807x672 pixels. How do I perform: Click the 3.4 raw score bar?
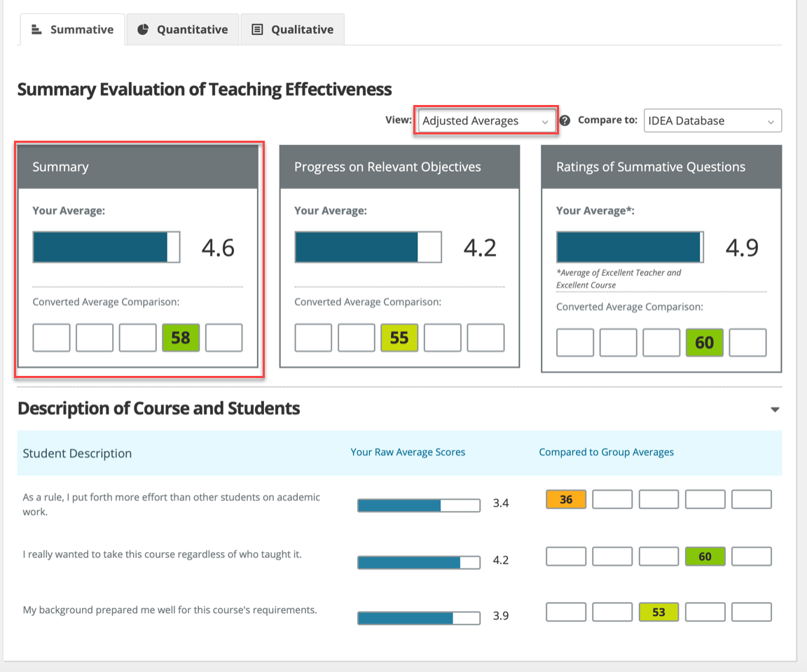(419, 505)
